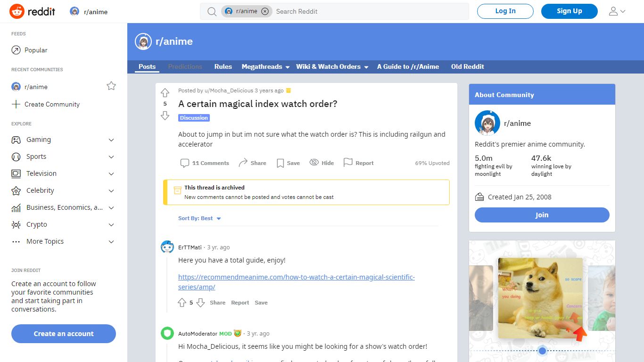Expand More Topics
644x362 pixels.
(111, 242)
